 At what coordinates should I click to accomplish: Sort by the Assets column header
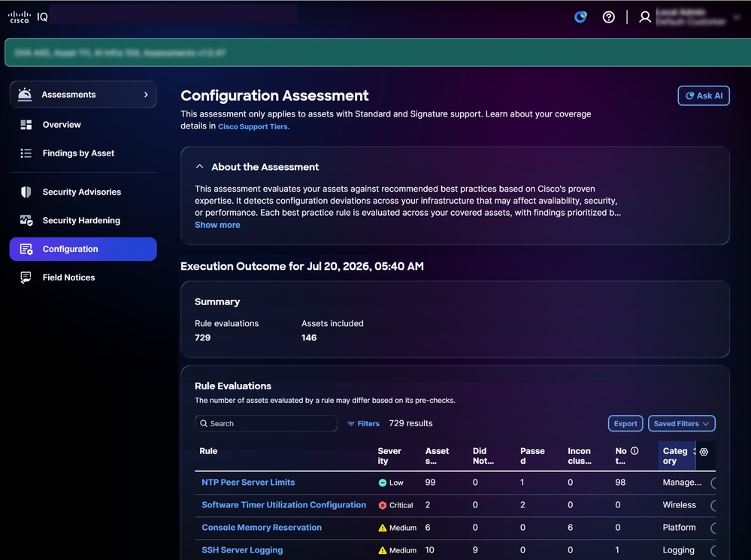[x=437, y=456]
